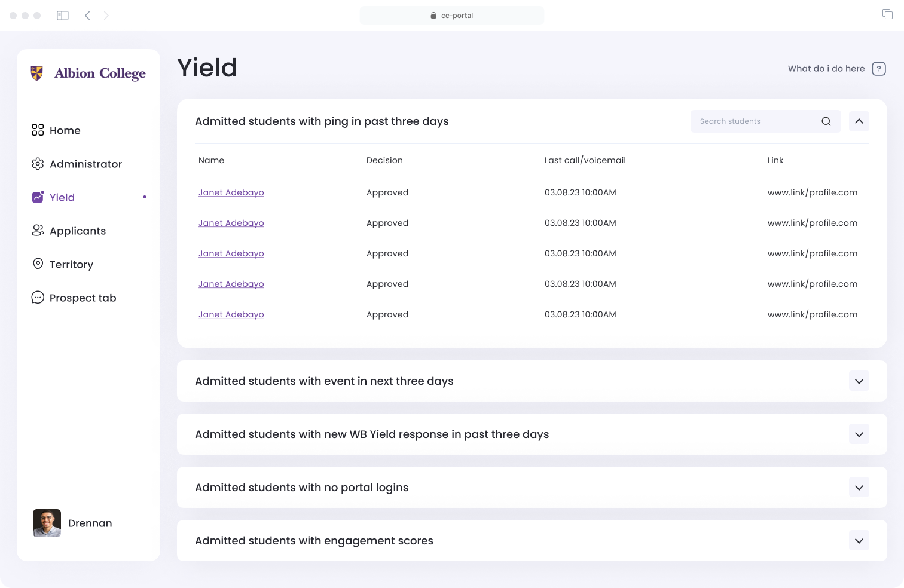The height and width of the screenshot is (588, 904).
Task: Expand Admitted students with event in next three days
Action: pos(859,381)
